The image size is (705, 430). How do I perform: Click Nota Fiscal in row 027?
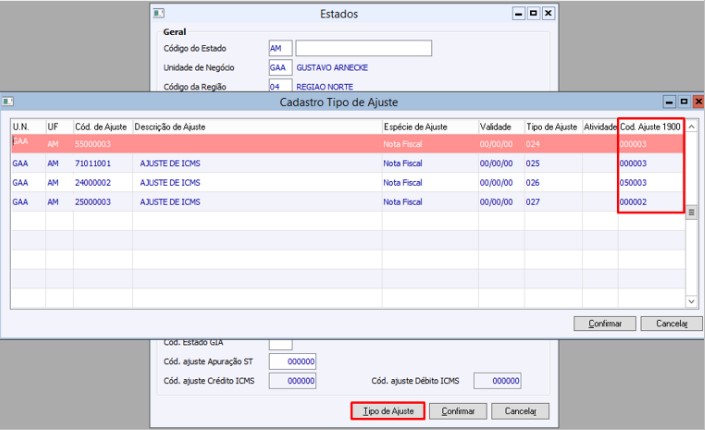tap(403, 202)
